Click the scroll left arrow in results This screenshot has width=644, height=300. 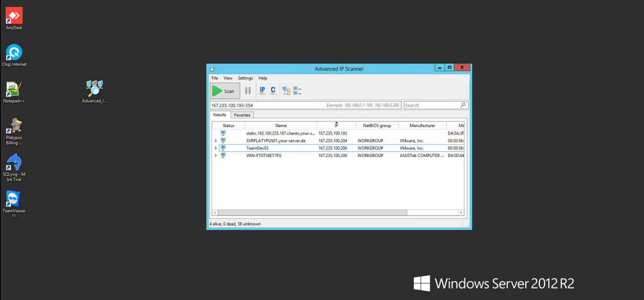click(215, 213)
